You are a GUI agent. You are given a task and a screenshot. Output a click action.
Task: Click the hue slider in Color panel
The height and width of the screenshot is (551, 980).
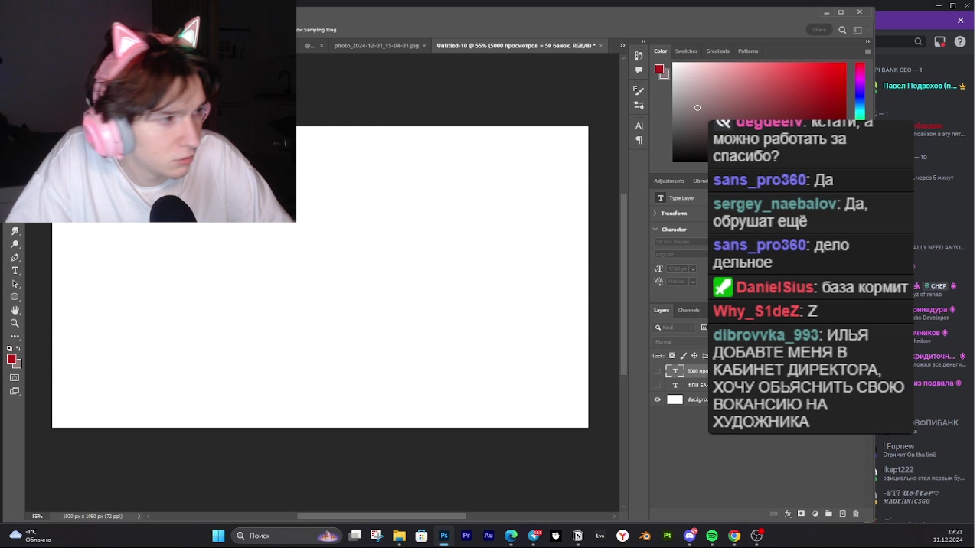(x=860, y=92)
